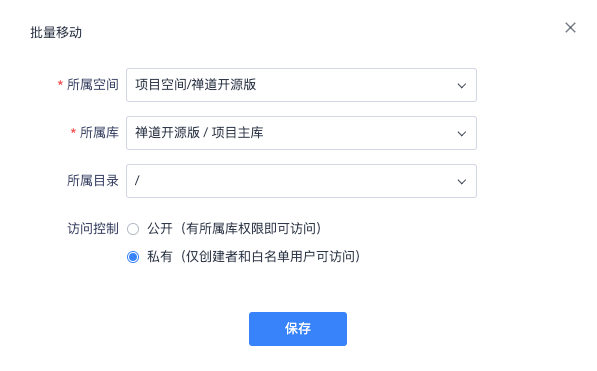Click the 所属库 field label

99,133
